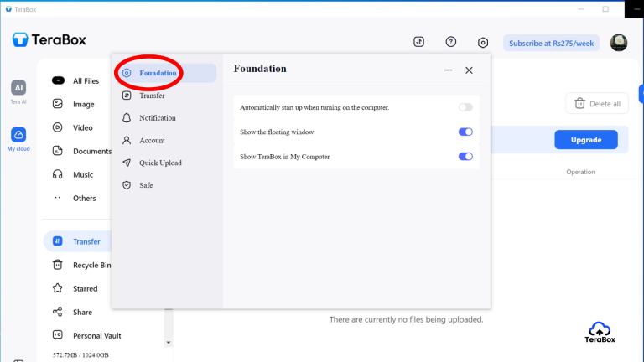Click the blue Upgrade button
This screenshot has width=644, height=362.
[x=585, y=140]
